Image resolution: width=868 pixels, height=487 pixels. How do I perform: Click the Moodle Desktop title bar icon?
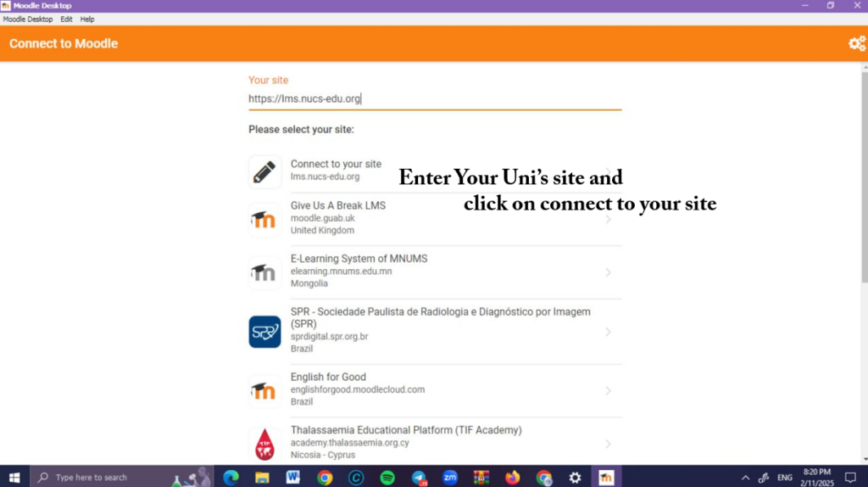6,6
